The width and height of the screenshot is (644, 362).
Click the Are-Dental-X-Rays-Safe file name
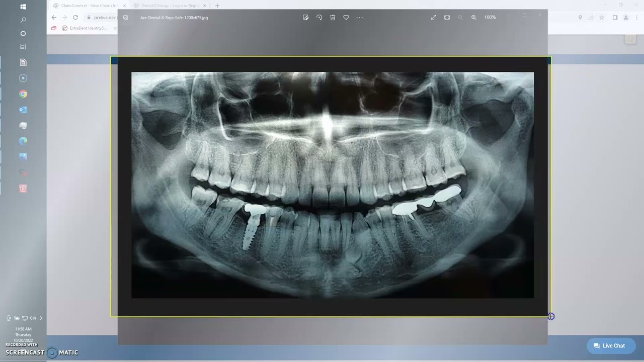tap(174, 18)
